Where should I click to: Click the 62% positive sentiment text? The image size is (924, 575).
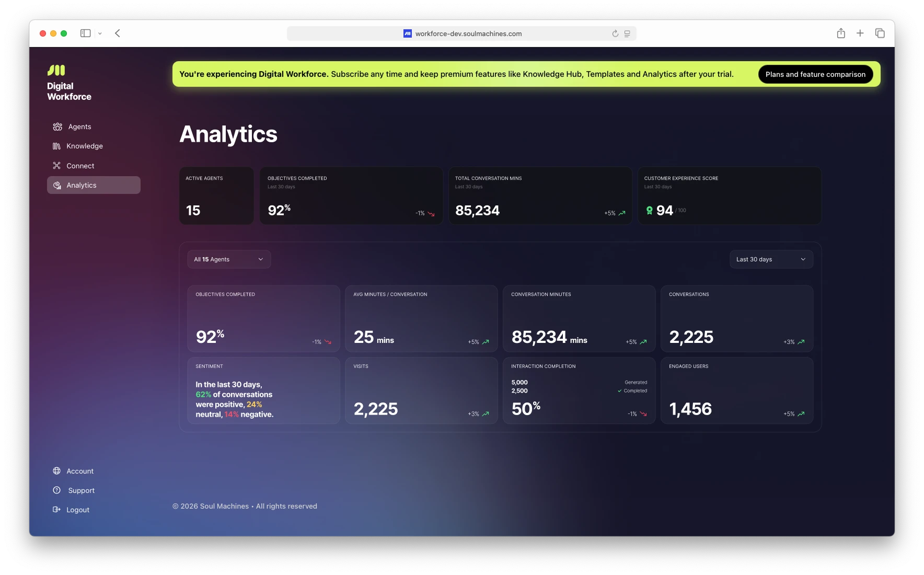[203, 395]
